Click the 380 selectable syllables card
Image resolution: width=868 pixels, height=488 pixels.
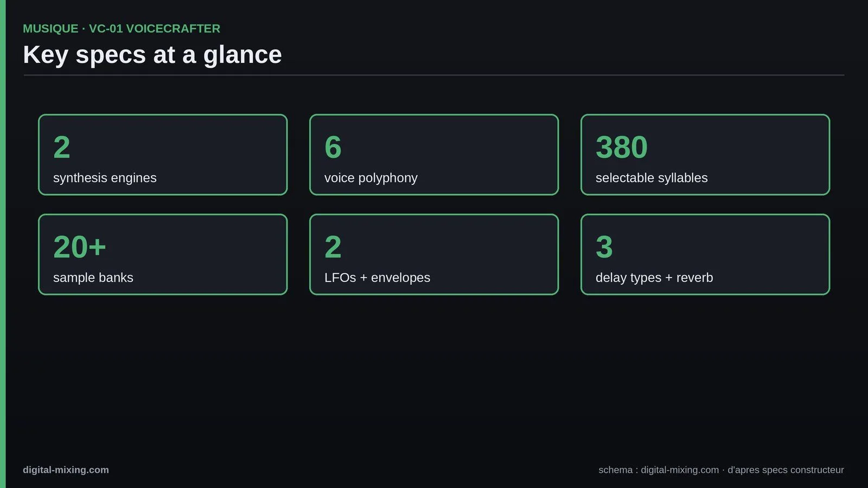pyautogui.click(x=705, y=155)
